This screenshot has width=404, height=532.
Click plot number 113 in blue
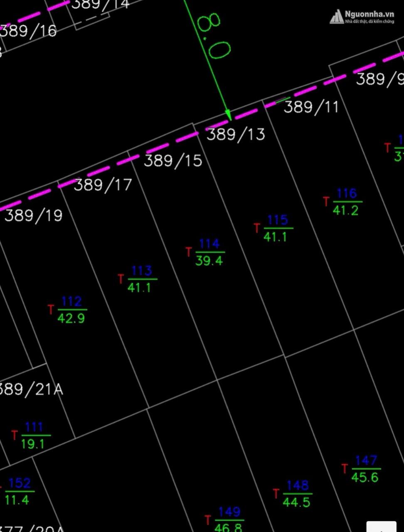click(142, 271)
